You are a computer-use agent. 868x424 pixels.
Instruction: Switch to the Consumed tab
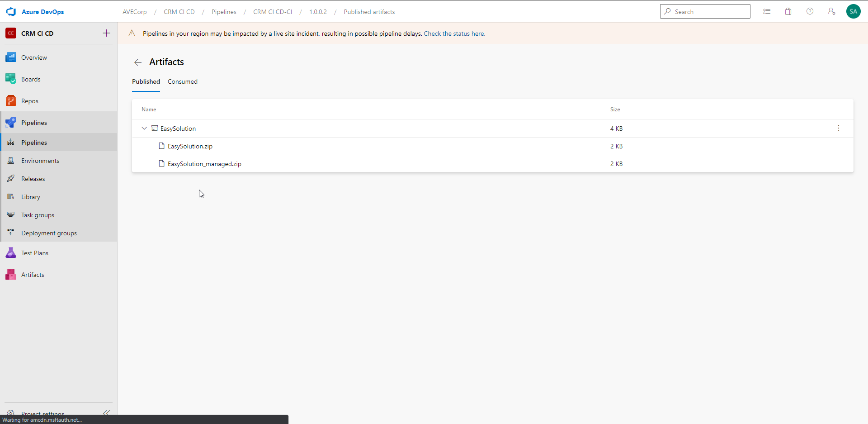183,81
